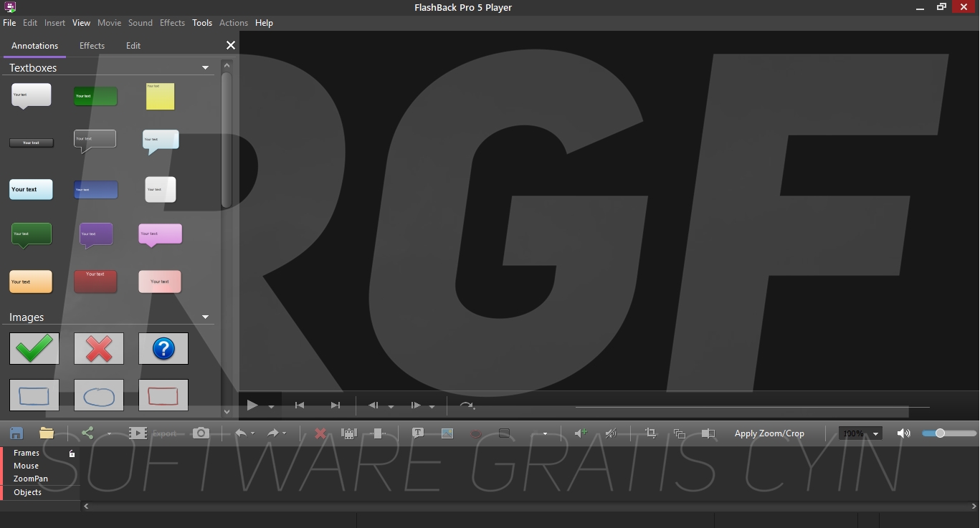The image size is (980, 528).
Task: Open the Movie menu
Action: pos(109,23)
